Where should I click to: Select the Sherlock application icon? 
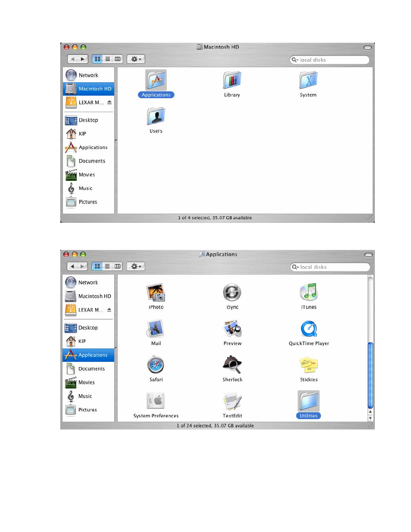[232, 365]
